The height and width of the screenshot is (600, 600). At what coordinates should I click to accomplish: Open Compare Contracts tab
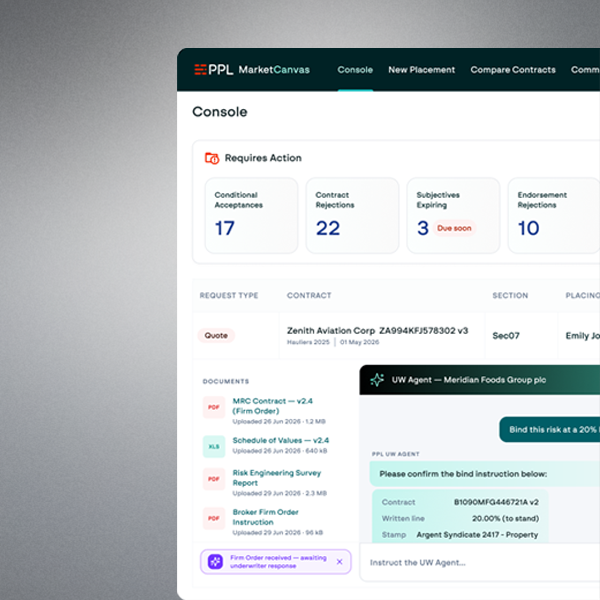pyautogui.click(x=513, y=70)
